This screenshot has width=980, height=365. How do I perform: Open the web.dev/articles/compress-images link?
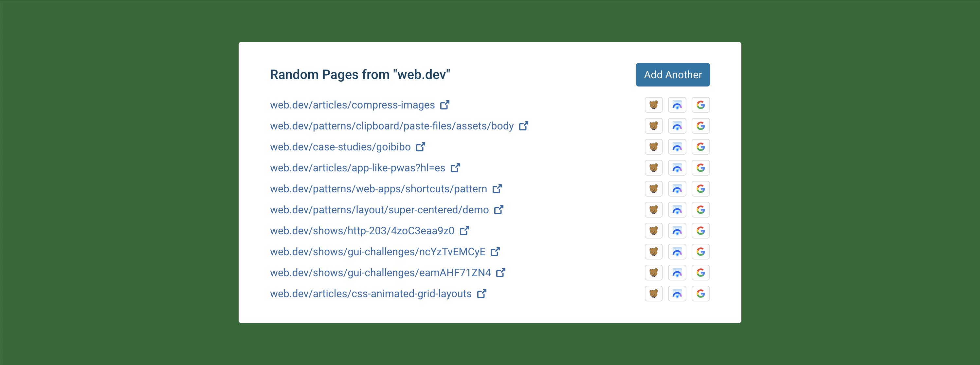click(x=359, y=105)
